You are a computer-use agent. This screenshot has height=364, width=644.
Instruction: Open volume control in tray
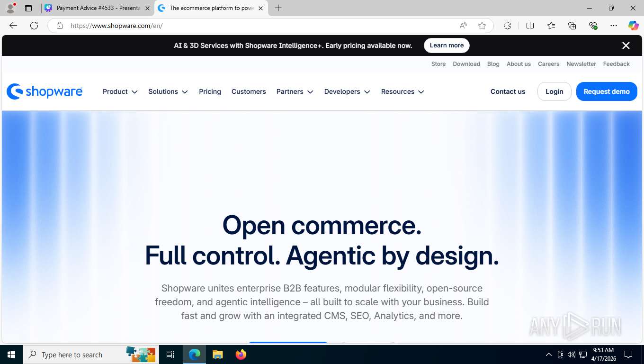point(572,355)
